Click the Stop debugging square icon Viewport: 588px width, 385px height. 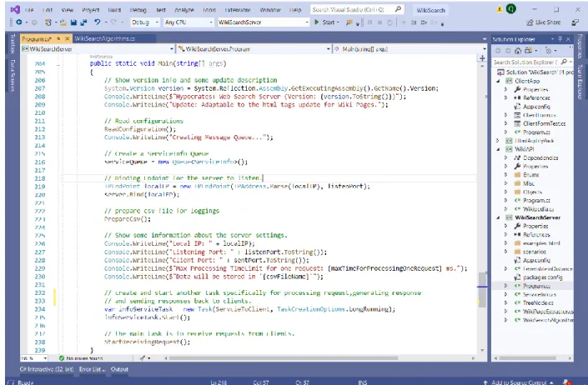pyautogui.click(x=379, y=22)
